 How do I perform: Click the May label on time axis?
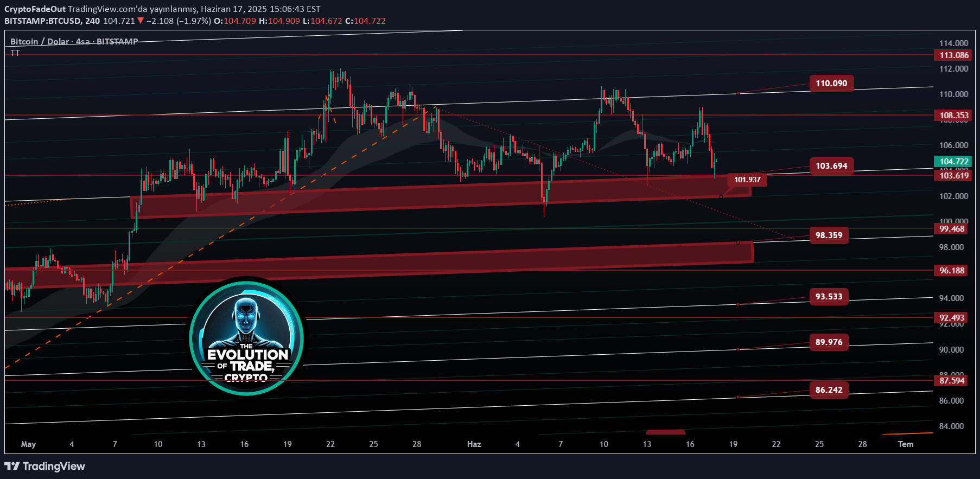pyautogui.click(x=28, y=444)
